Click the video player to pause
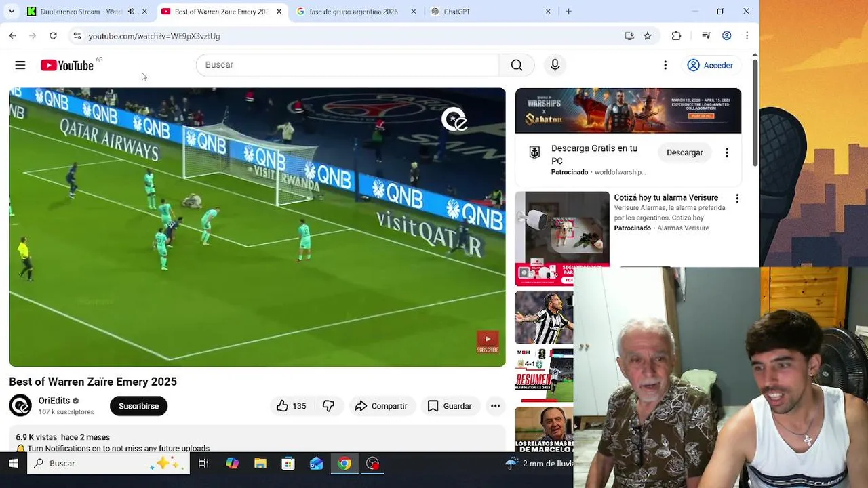This screenshot has height=488, width=868. (x=257, y=227)
